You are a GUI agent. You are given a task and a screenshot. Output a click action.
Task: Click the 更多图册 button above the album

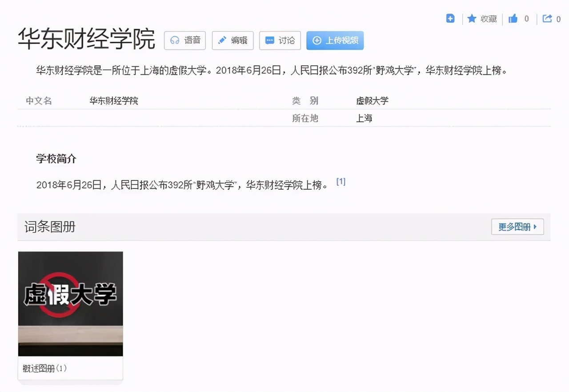pos(517,227)
